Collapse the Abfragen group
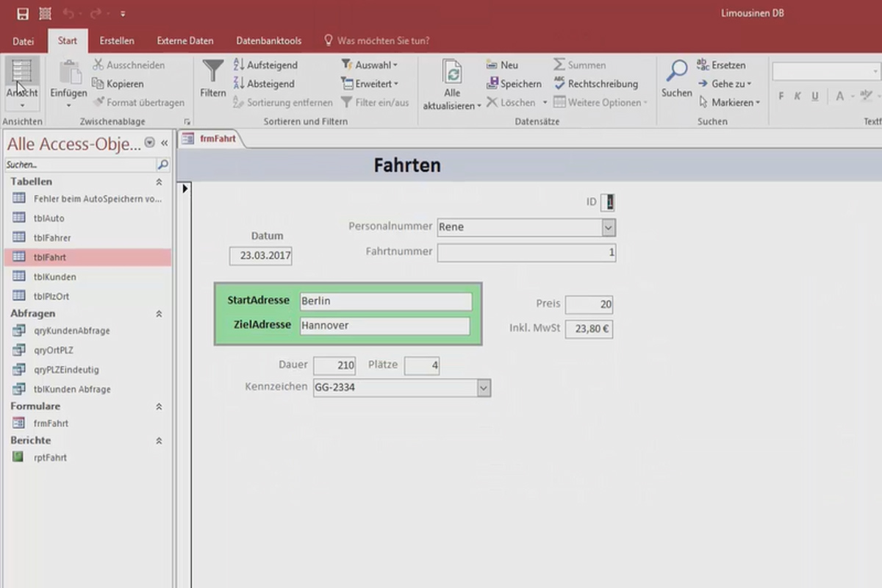This screenshot has width=882, height=588. (159, 314)
